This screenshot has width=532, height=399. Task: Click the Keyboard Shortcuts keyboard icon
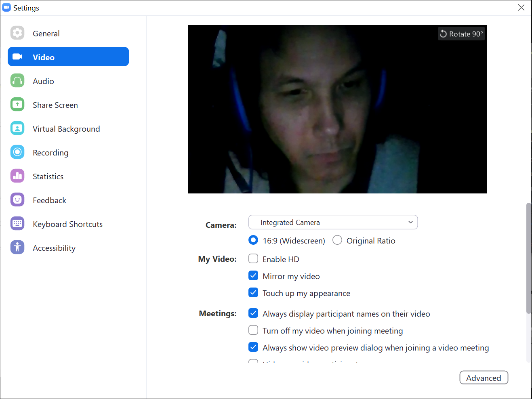17,224
